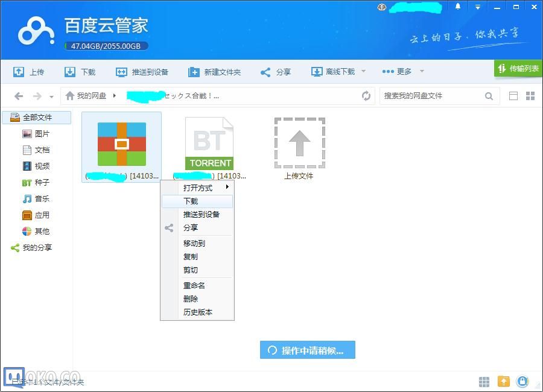The width and height of the screenshot is (543, 392).
Task: Click the orange upload icon in status bar
Action: (x=504, y=381)
